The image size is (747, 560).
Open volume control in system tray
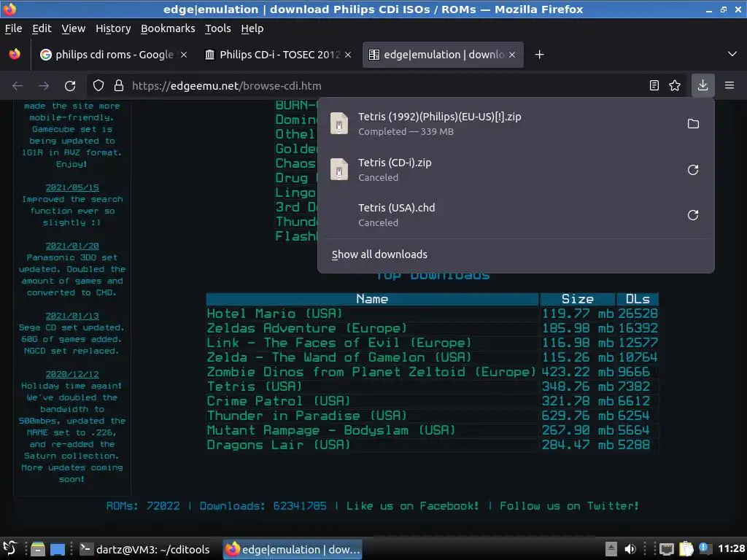(x=630, y=549)
